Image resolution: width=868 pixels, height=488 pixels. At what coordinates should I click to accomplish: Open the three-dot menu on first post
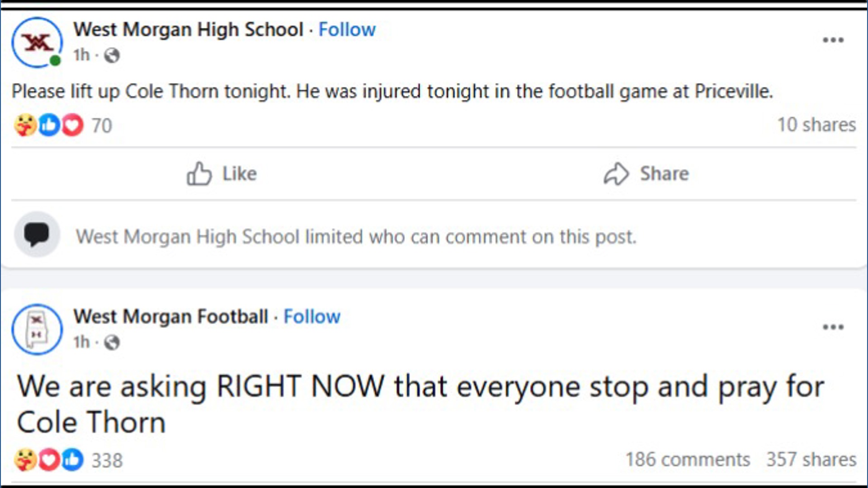tap(834, 40)
